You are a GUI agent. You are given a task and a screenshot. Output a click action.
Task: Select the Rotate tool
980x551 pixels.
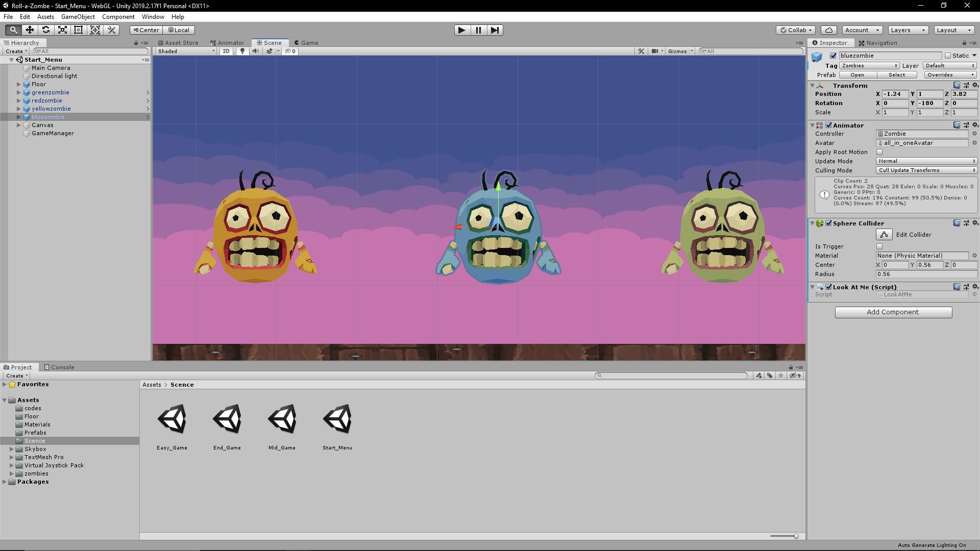coord(46,30)
